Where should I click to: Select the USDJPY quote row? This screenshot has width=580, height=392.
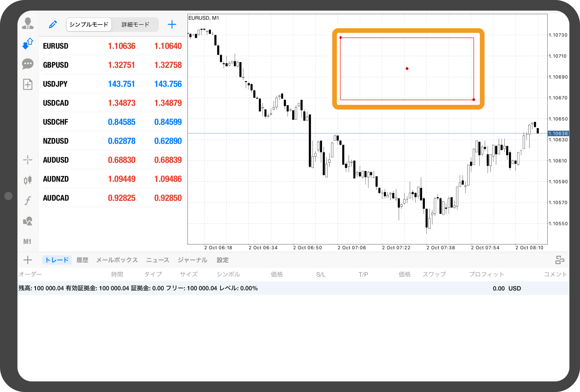(112, 84)
